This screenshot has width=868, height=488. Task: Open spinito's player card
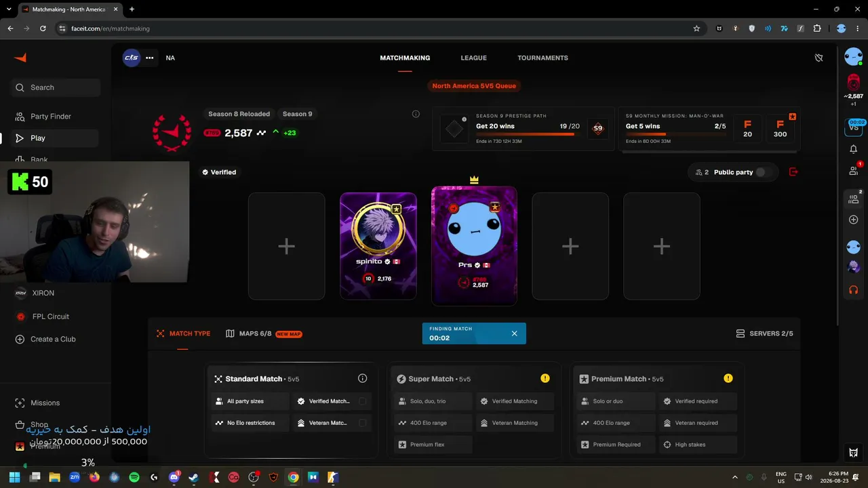point(378,246)
